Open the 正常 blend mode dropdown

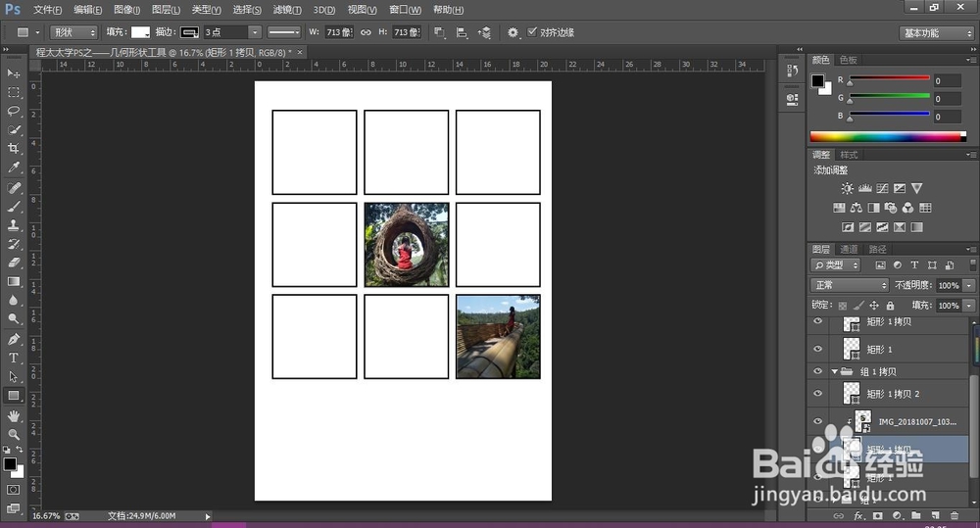point(850,285)
